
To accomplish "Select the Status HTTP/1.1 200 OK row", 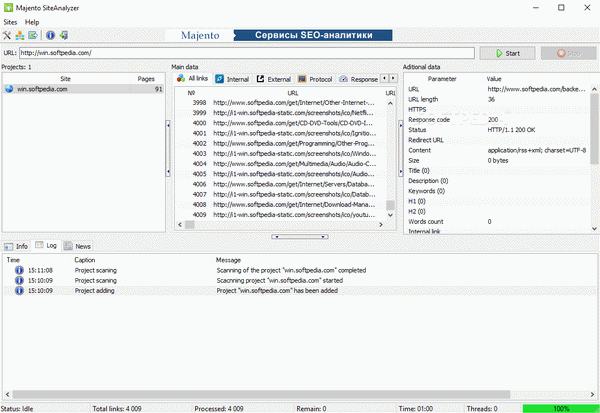I will (x=497, y=130).
